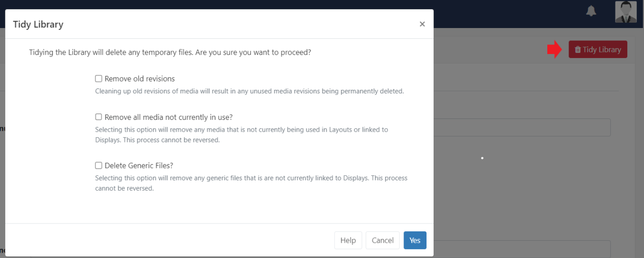Screen dimensions: 644x258
Task: Click the red Tidy Library button text
Action: (602, 50)
